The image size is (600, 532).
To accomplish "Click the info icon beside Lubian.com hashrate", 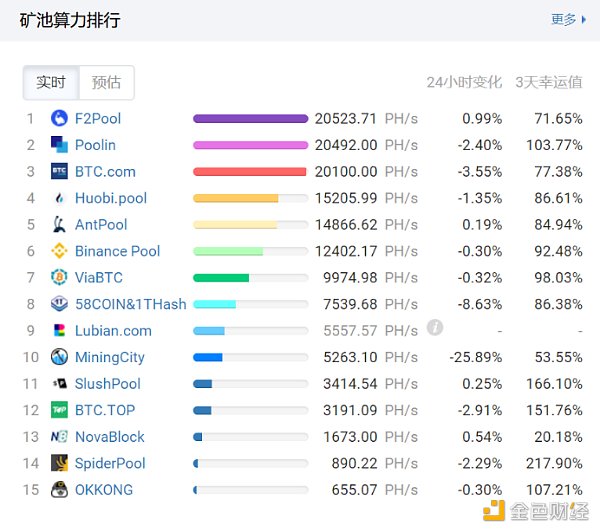I will [435, 328].
